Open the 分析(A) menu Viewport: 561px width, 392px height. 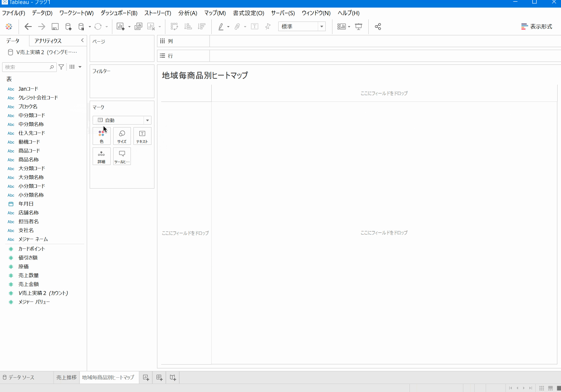click(x=188, y=13)
